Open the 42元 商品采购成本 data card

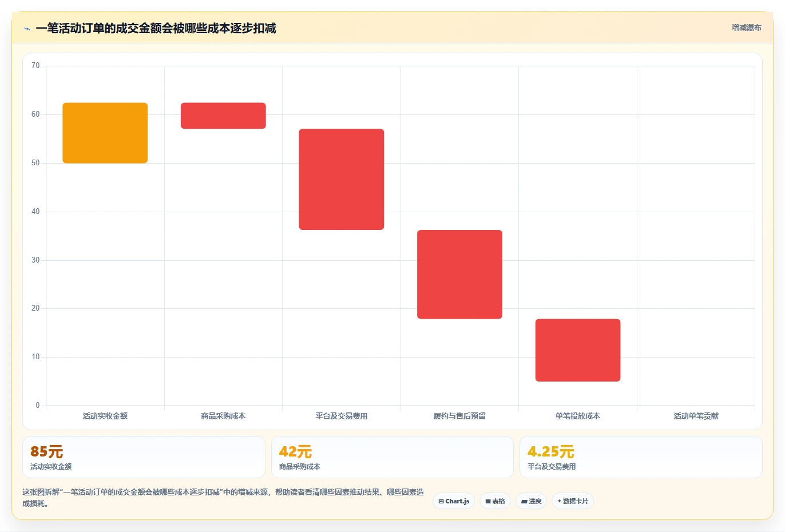[392, 457]
